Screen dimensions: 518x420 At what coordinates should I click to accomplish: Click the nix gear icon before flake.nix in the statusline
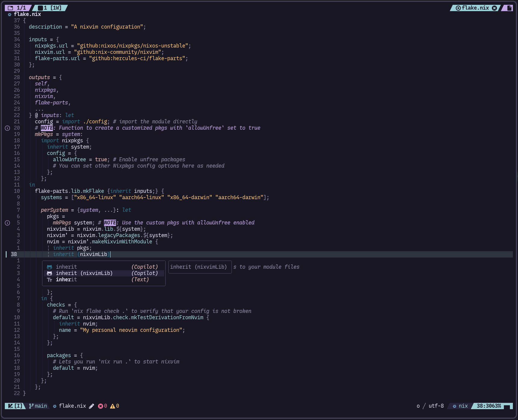pos(55,406)
